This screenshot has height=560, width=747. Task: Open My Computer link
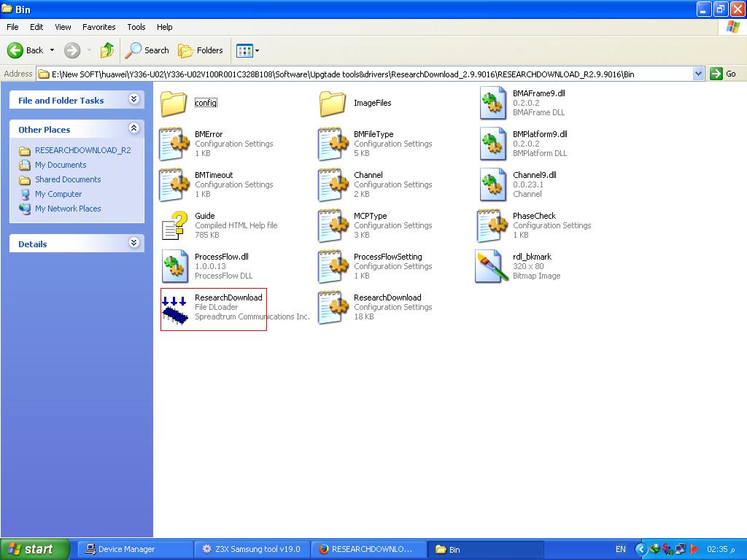[58, 194]
